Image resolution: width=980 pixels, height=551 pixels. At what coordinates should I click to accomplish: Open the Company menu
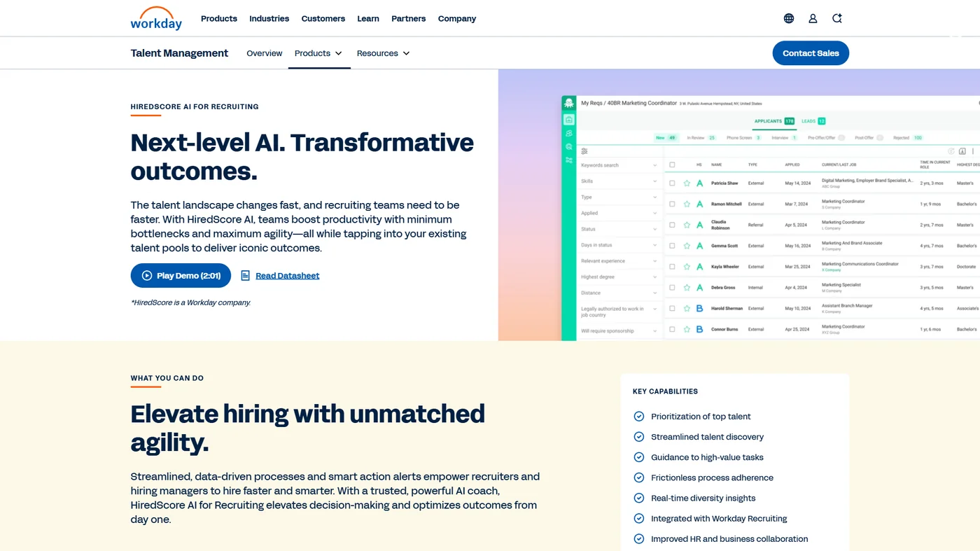click(457, 19)
